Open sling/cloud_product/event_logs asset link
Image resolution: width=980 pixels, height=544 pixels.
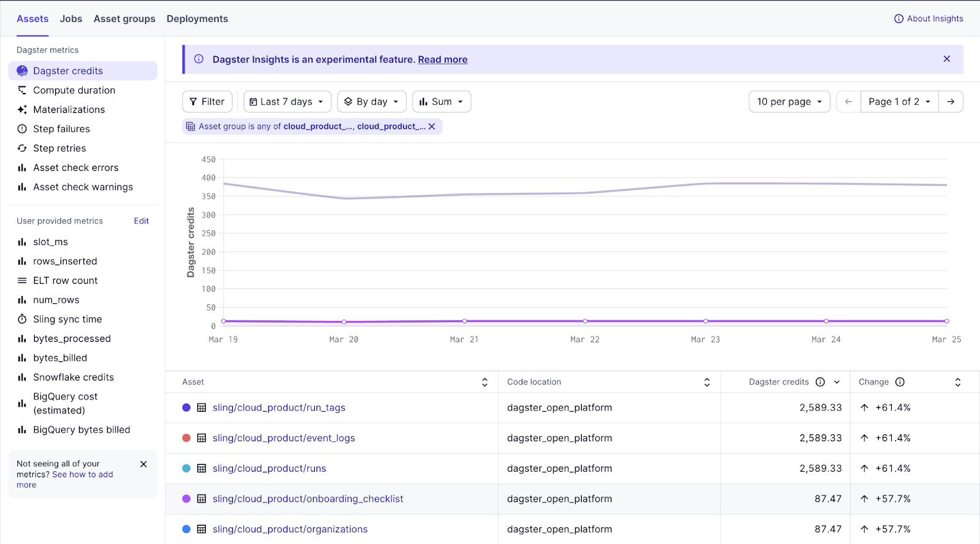(x=284, y=438)
